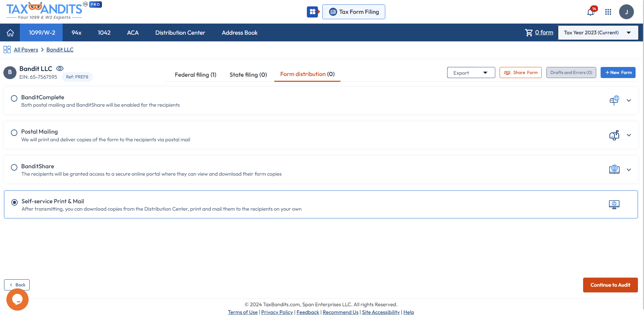
Task: Switch to the Form distribution tab
Action: point(307,74)
